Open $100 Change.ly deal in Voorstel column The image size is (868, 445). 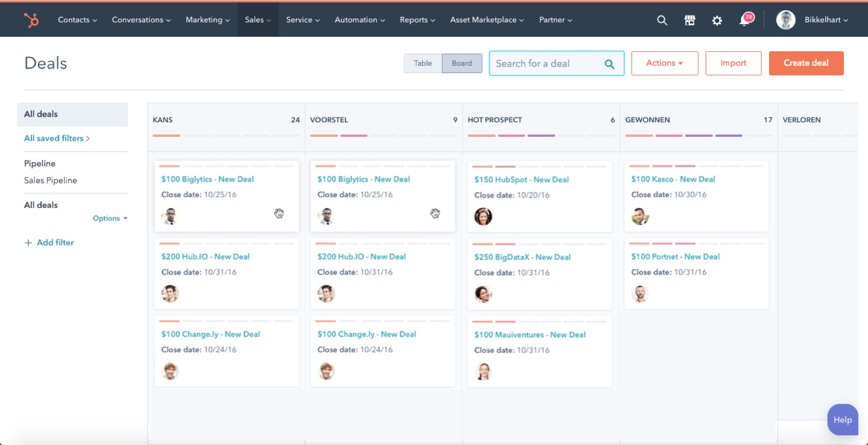366,334
